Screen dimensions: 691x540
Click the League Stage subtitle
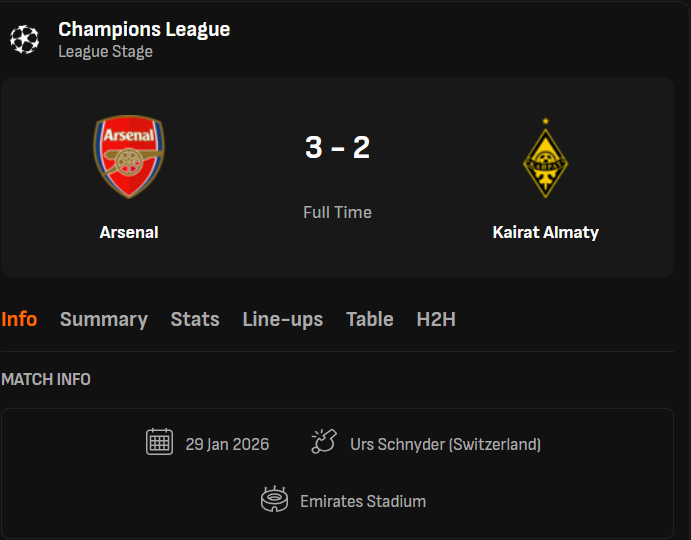point(105,51)
